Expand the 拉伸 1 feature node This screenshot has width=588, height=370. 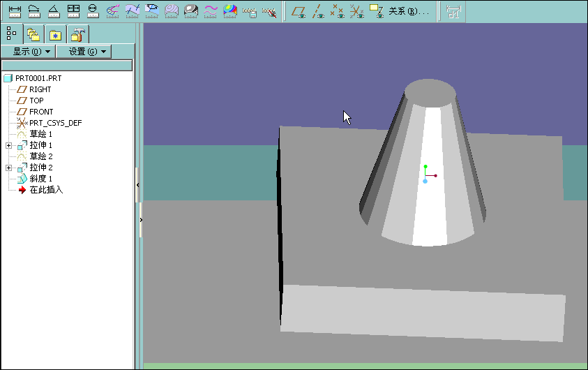(8, 145)
